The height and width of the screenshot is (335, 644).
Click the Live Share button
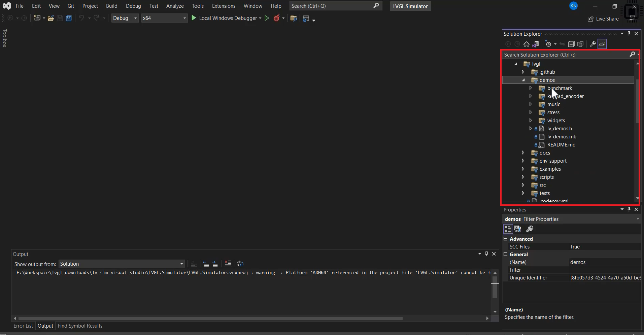pyautogui.click(x=603, y=19)
